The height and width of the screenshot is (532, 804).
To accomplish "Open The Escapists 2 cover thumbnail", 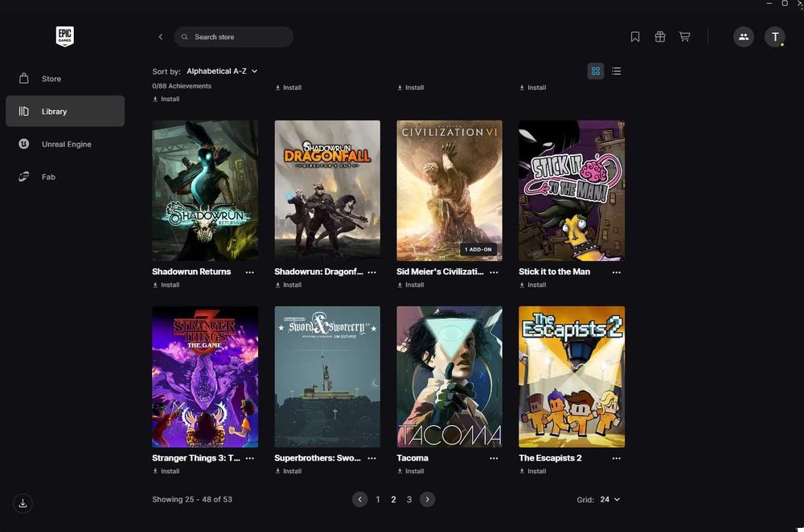I will coord(572,377).
